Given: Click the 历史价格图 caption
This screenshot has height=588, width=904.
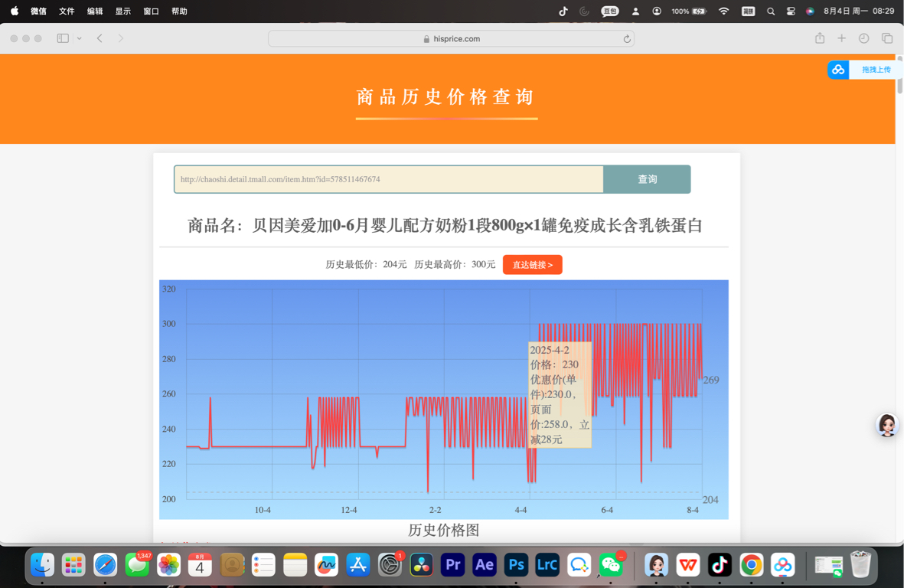Looking at the screenshot, I should point(443,531).
